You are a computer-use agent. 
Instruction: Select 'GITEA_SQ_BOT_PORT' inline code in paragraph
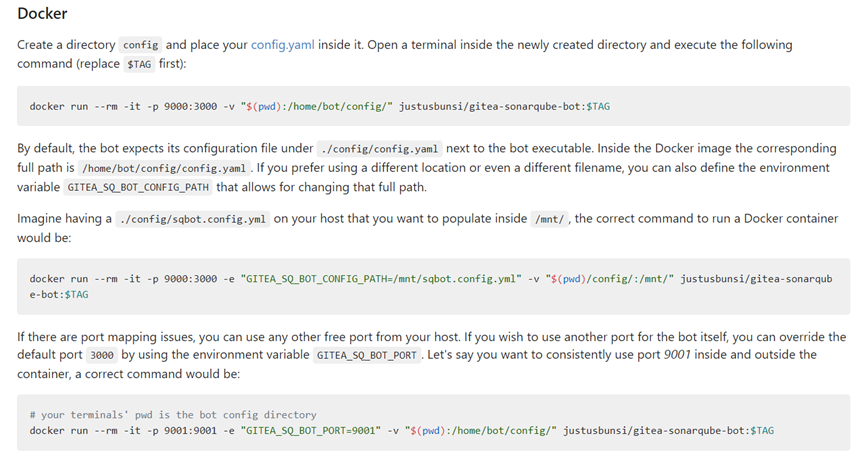click(x=366, y=355)
